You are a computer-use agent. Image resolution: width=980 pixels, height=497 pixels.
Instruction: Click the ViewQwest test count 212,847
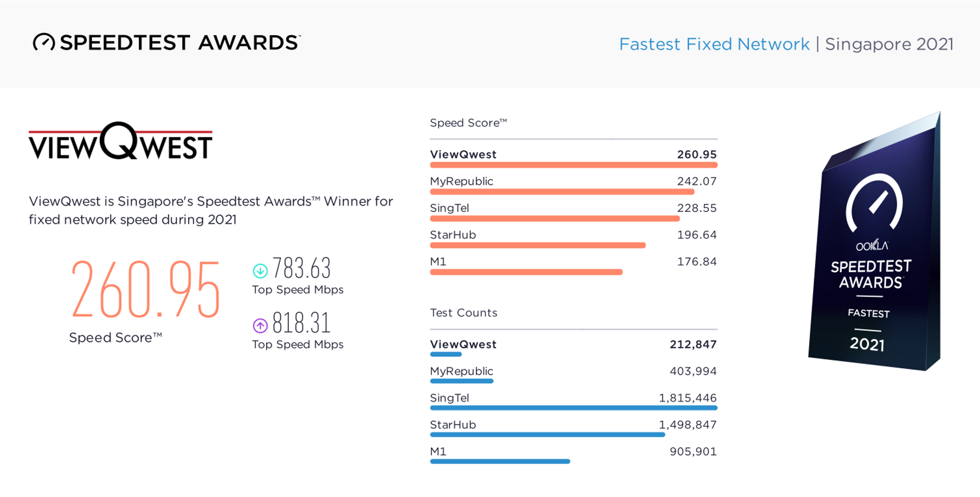coord(693,344)
